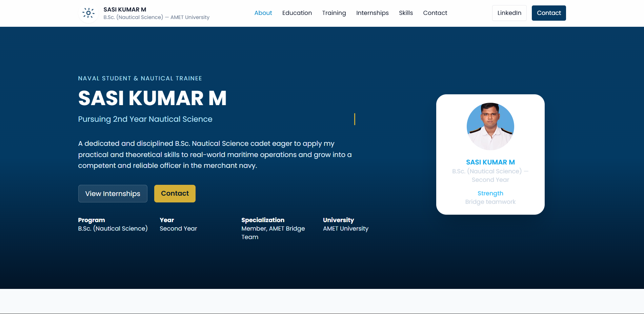Open the LinkedIn outlined button
644x314 pixels.
pyautogui.click(x=509, y=13)
